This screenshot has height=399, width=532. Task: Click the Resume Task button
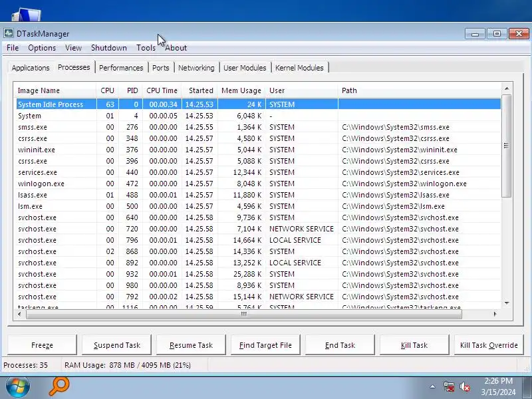pos(191,345)
